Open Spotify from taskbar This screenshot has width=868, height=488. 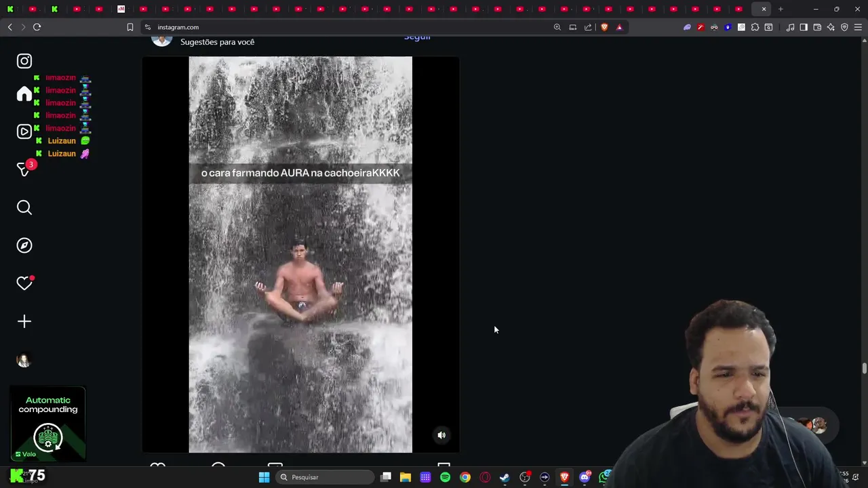coord(445,477)
